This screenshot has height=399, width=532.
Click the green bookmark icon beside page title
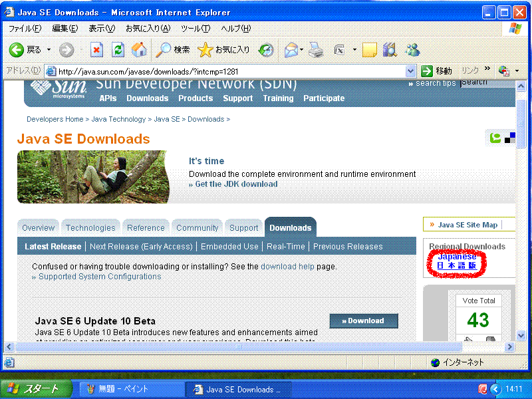coord(495,138)
